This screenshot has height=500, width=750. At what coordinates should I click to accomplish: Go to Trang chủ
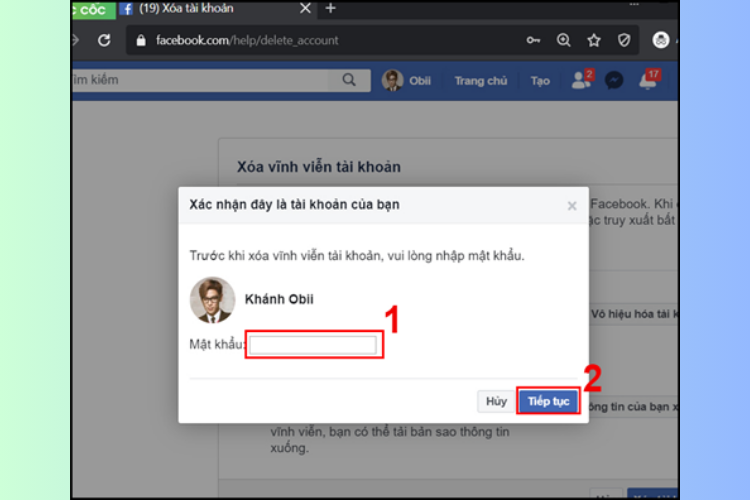tap(481, 81)
